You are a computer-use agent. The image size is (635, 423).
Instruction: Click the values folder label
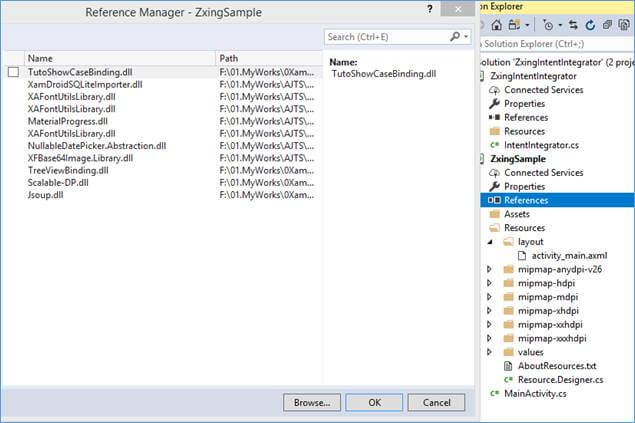(531, 352)
